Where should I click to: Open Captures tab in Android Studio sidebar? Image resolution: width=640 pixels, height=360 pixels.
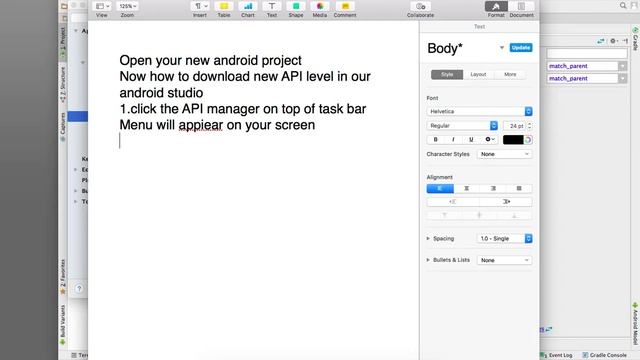(x=63, y=127)
